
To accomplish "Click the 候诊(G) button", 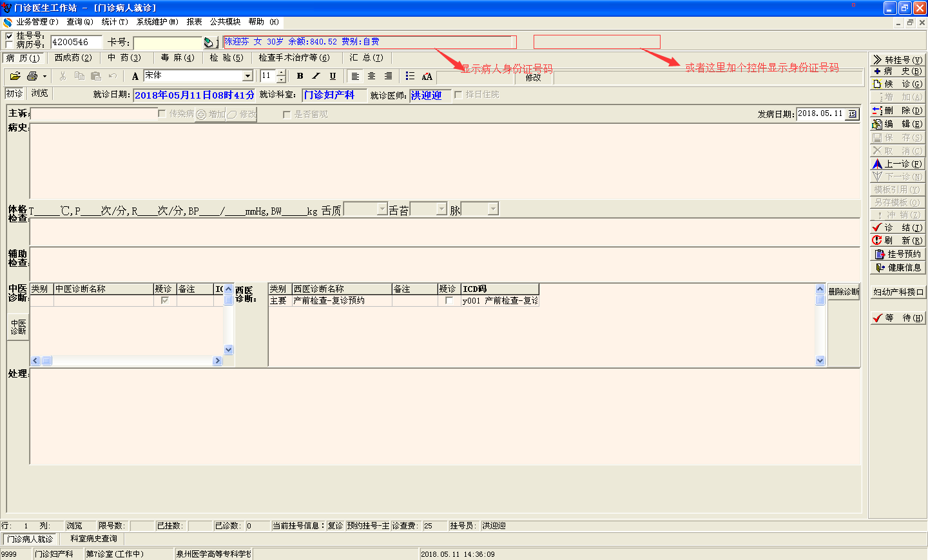I will [898, 84].
